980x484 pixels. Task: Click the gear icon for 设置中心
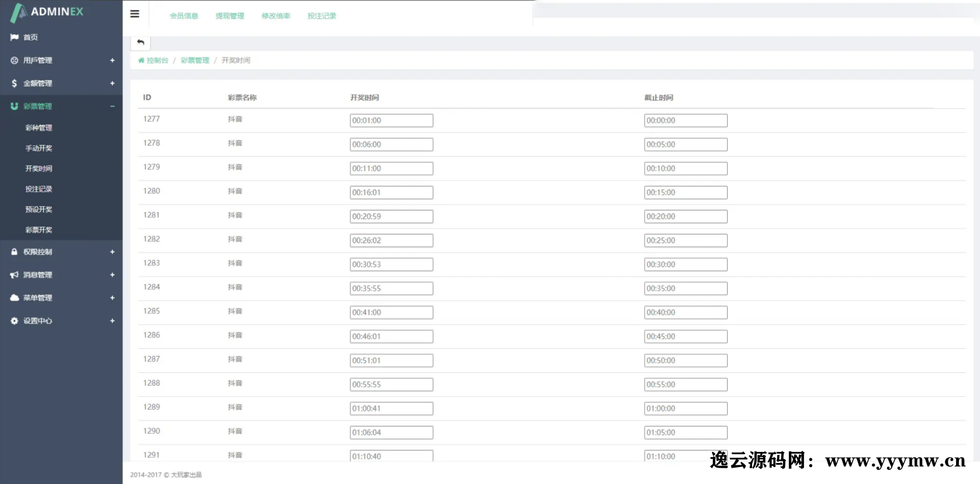[14, 321]
